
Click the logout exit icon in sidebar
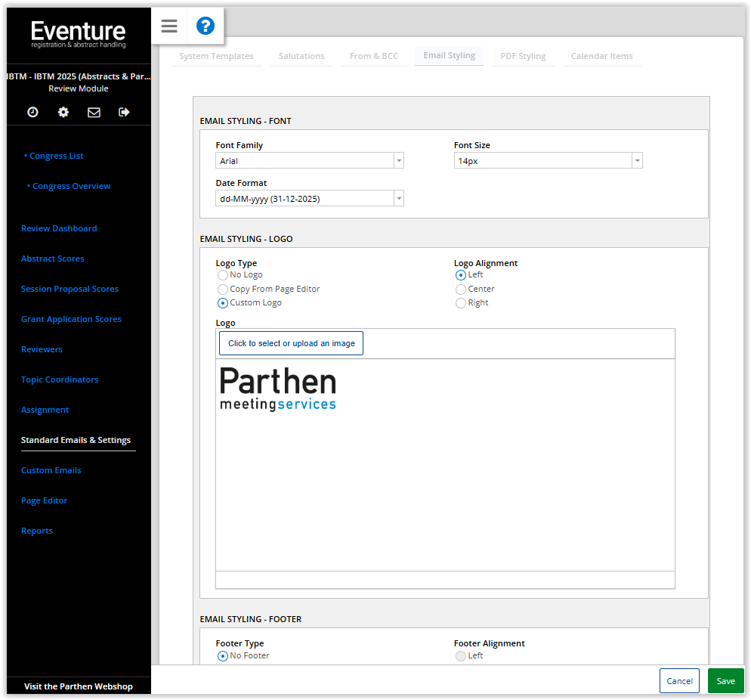click(x=124, y=112)
